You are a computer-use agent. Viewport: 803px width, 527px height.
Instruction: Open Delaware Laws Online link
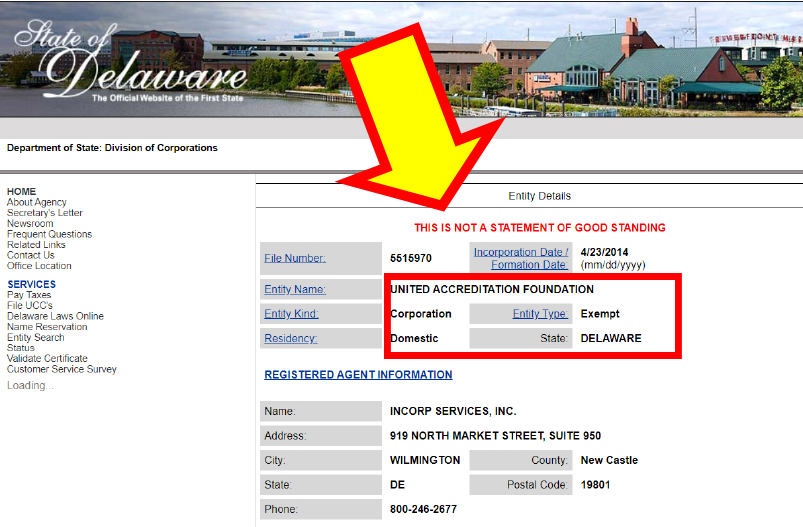click(x=55, y=316)
